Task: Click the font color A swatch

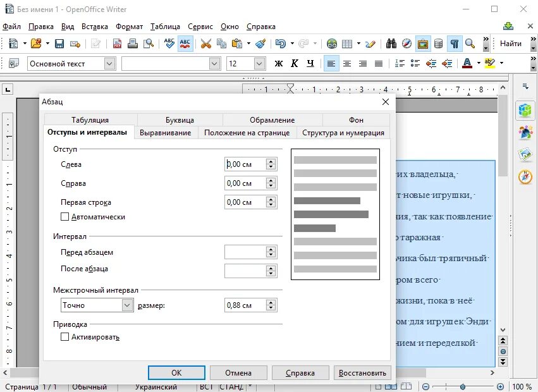Action: pyautogui.click(x=467, y=63)
